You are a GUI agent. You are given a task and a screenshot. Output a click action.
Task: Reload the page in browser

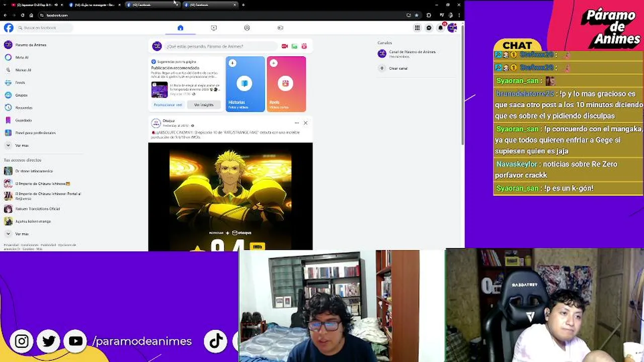pos(22,15)
